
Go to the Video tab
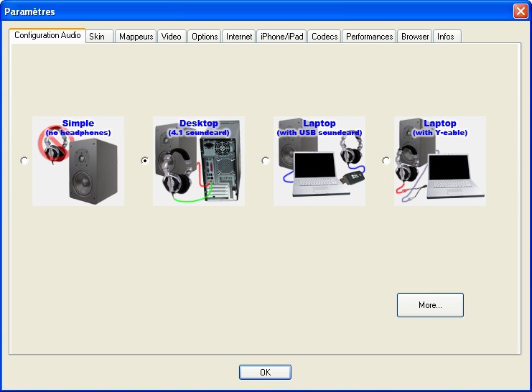(172, 37)
